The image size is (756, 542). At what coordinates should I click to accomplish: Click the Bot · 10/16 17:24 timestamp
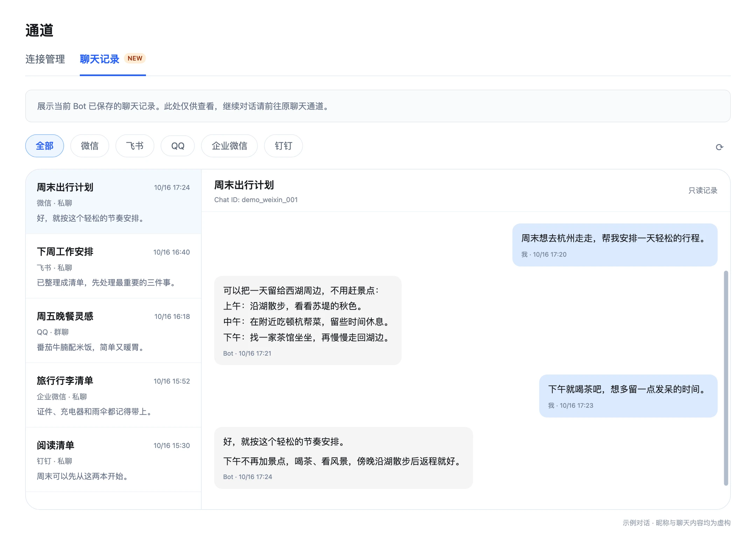[247, 477]
